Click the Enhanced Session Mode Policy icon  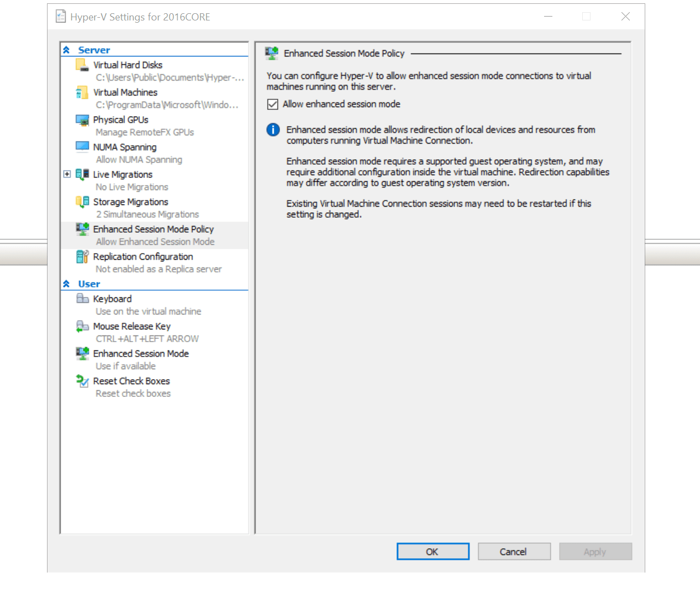[81, 229]
